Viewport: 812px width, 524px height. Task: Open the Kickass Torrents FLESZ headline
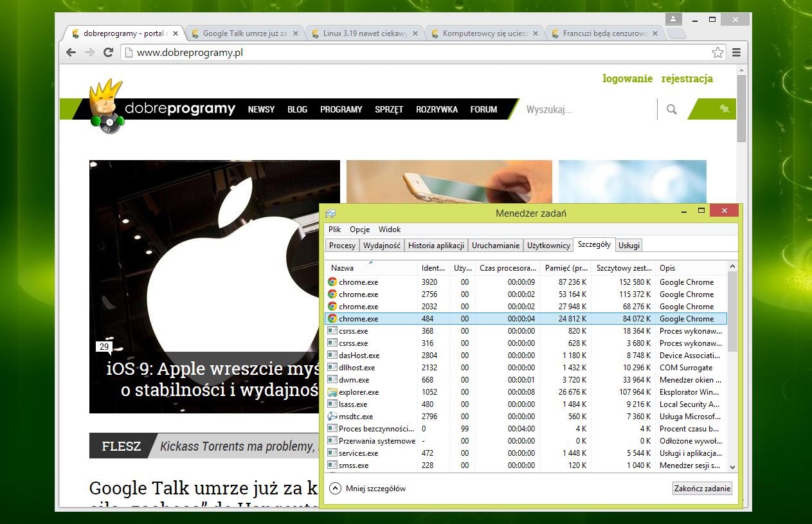239,446
